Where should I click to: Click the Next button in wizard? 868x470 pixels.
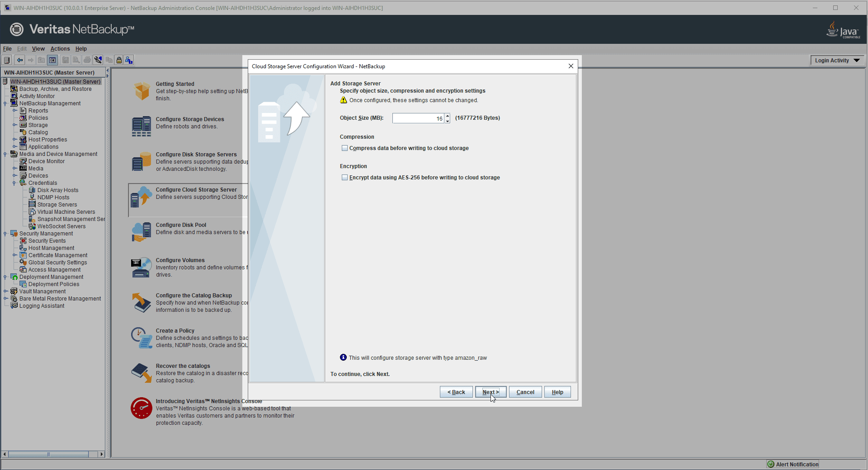click(491, 392)
